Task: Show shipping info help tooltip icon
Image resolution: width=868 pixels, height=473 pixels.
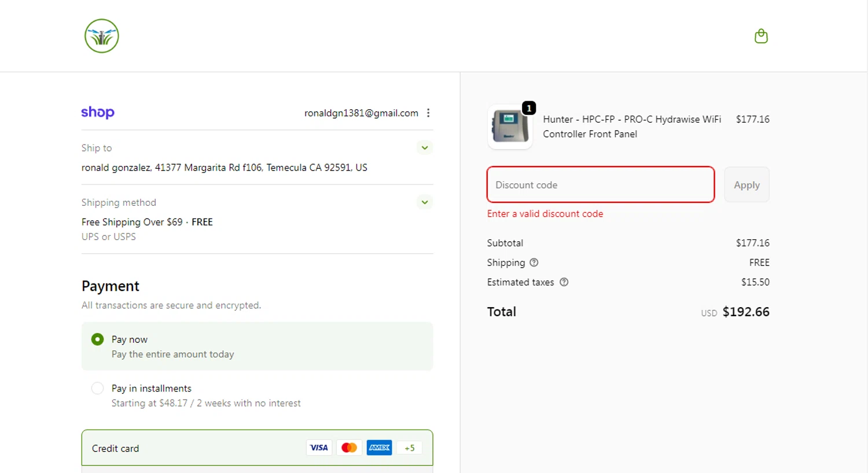Action: [x=534, y=263]
